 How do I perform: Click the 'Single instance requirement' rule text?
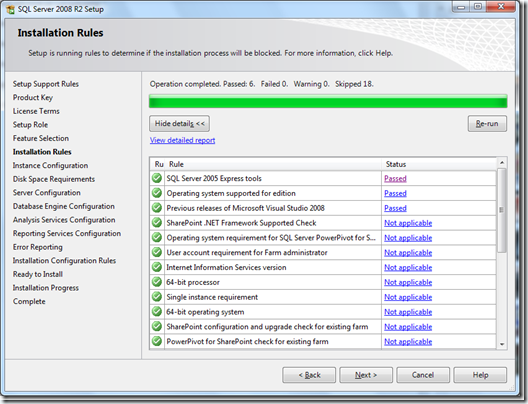pyautogui.click(x=212, y=297)
